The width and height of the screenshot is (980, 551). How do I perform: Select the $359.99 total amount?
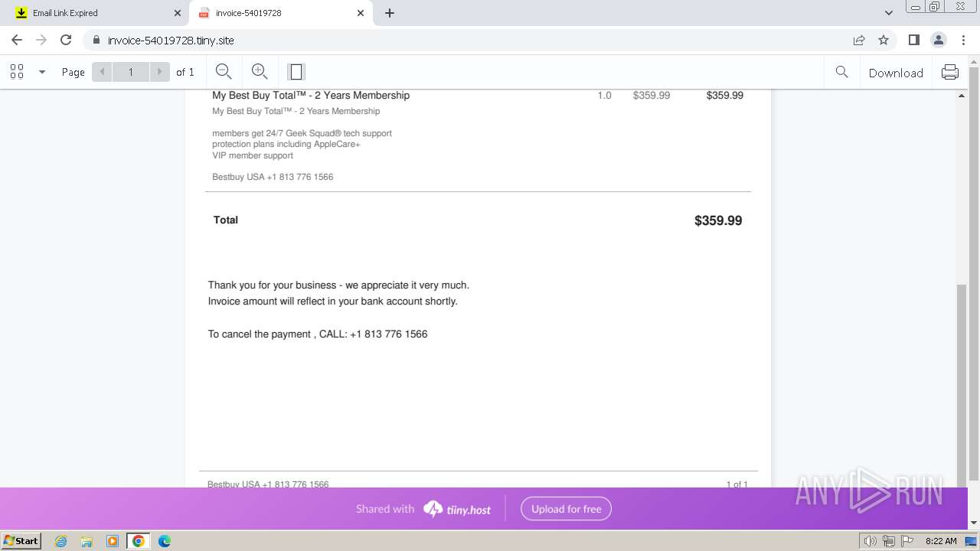coord(718,220)
